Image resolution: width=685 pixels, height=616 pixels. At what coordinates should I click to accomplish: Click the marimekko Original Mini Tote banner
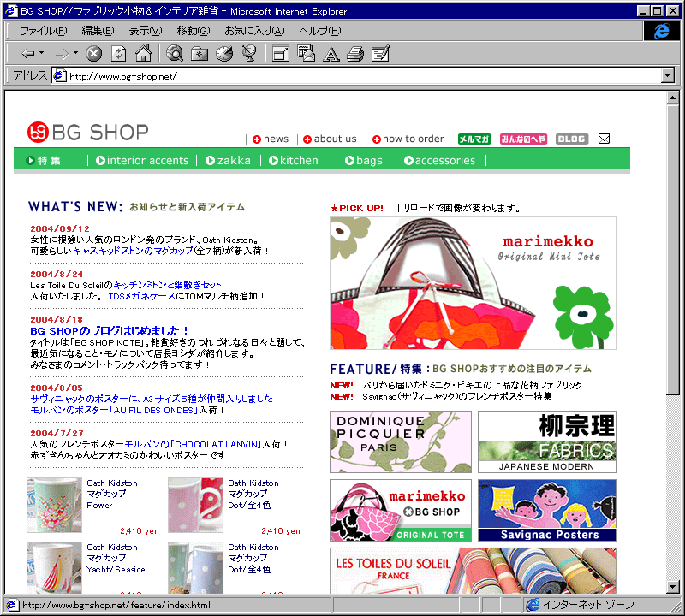474,283
